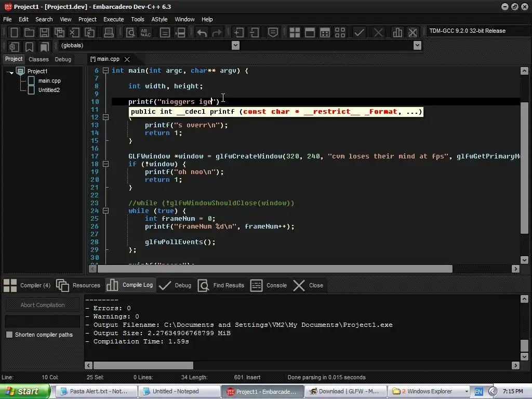Open Replace using the AB-AC icon
This screenshot has height=399, width=532.
[145, 33]
